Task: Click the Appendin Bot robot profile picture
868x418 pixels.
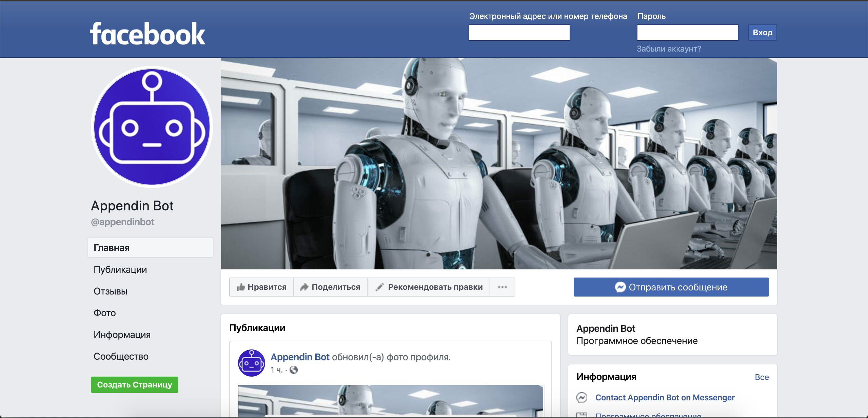Action: point(152,127)
